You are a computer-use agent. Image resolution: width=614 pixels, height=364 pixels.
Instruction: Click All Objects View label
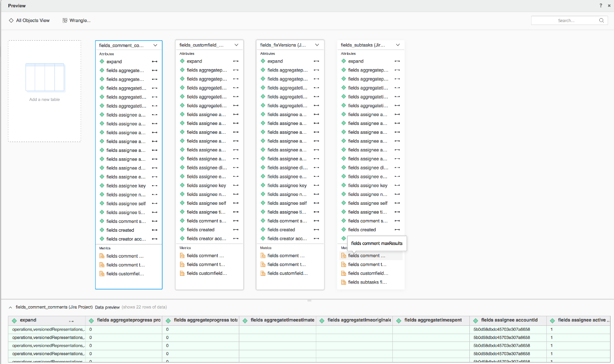point(33,21)
